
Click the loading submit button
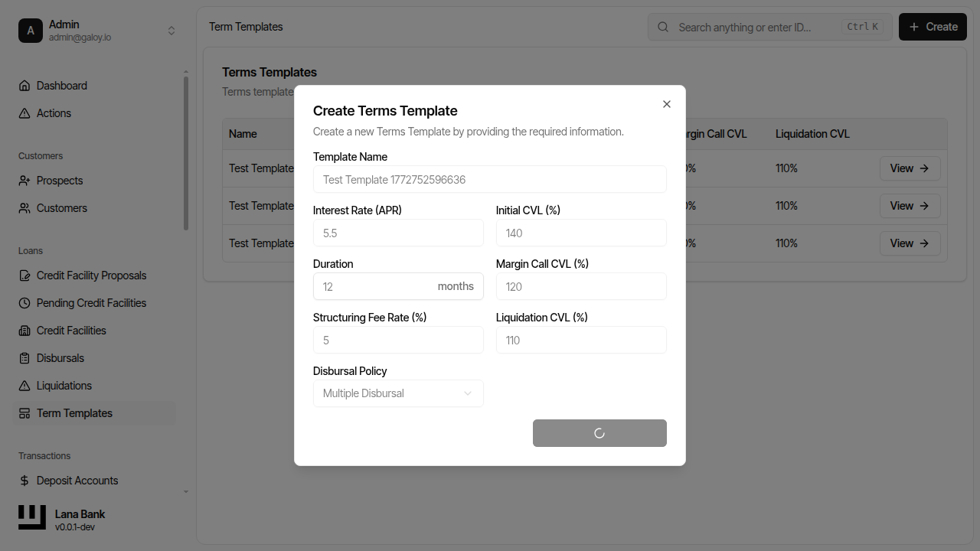(599, 432)
